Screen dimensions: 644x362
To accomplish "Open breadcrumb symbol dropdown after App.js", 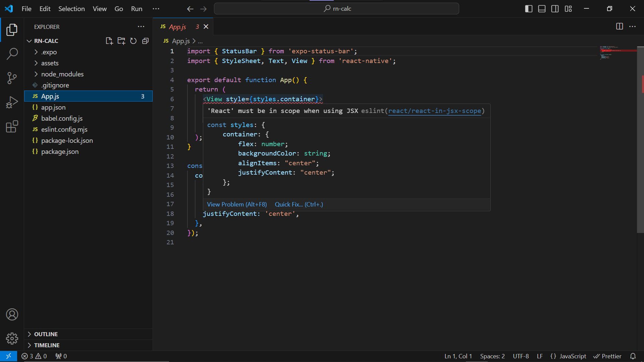I will click(200, 41).
